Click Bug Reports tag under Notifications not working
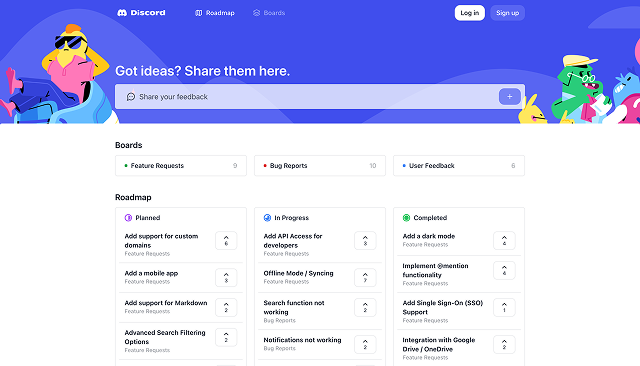The image size is (640, 366). 279,348
